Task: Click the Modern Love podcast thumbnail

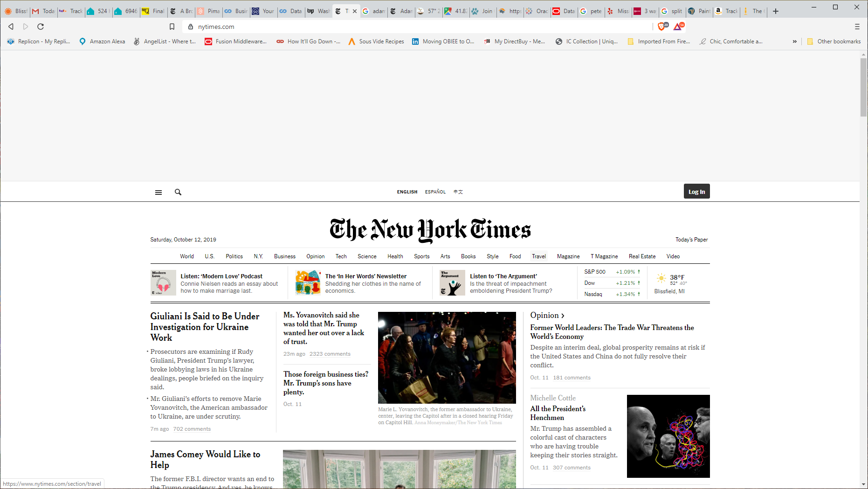Action: [163, 282]
